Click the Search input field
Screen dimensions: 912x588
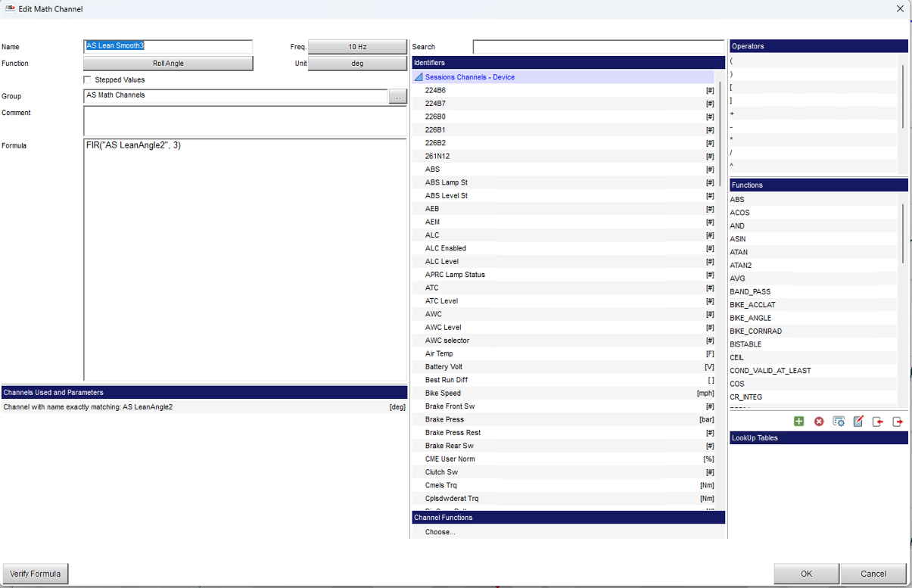coord(599,47)
